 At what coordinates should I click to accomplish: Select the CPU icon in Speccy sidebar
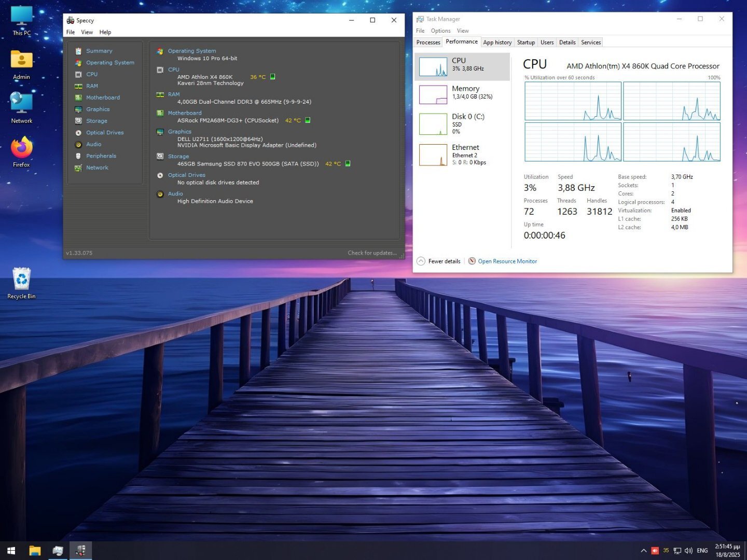tap(78, 74)
